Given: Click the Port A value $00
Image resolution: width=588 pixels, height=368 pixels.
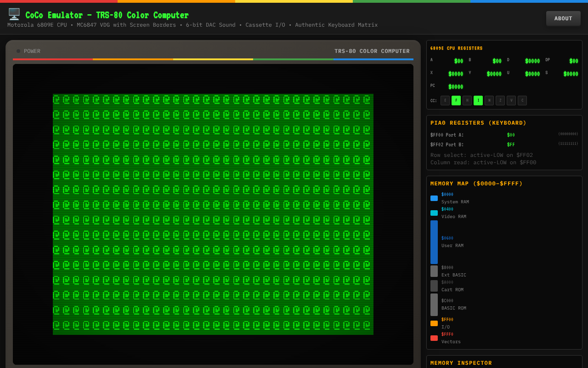Looking at the screenshot, I should 511,135.
